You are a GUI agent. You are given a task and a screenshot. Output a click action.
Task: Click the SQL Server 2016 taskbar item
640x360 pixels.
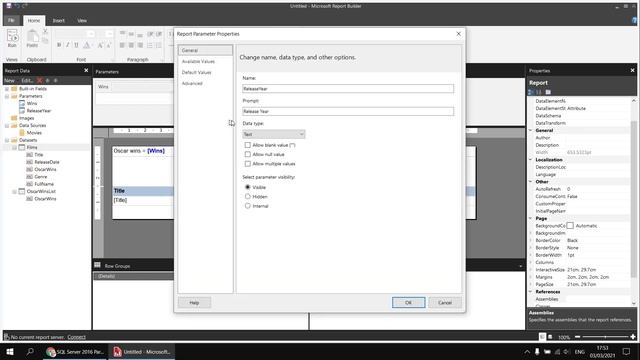click(75, 352)
